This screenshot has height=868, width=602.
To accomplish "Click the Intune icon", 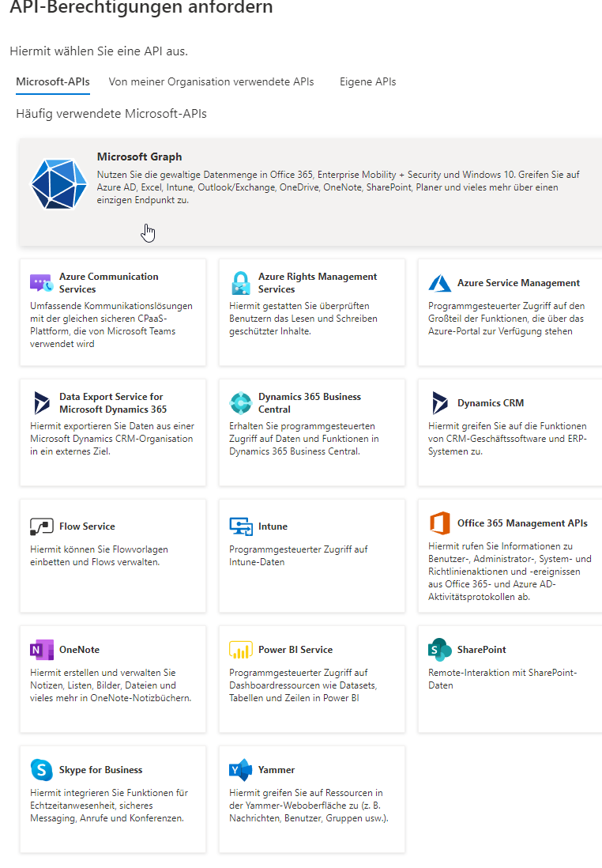I will [241, 526].
